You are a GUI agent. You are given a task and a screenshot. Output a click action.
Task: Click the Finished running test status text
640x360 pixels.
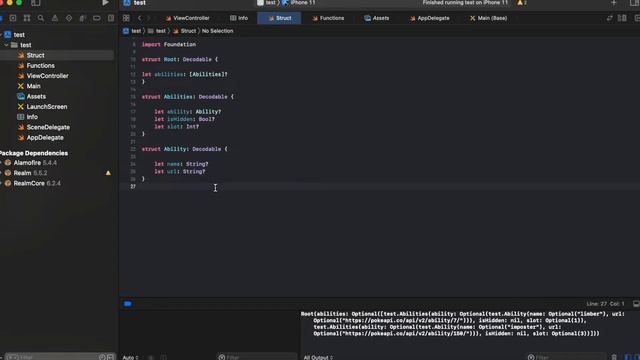click(465, 3)
